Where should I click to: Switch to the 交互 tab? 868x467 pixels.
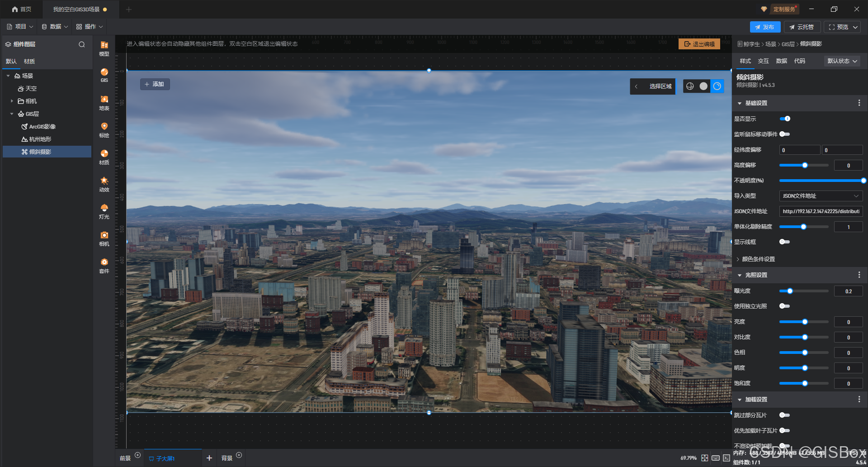pyautogui.click(x=763, y=61)
